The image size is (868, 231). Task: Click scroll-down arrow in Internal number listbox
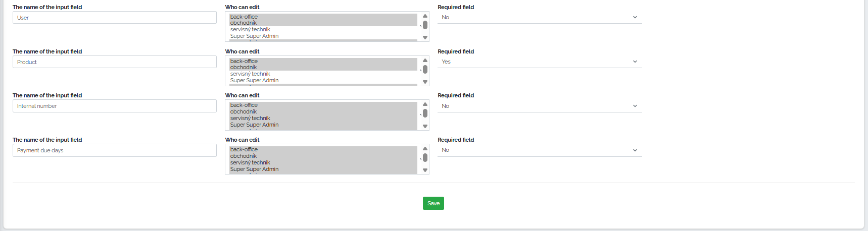pos(425,126)
